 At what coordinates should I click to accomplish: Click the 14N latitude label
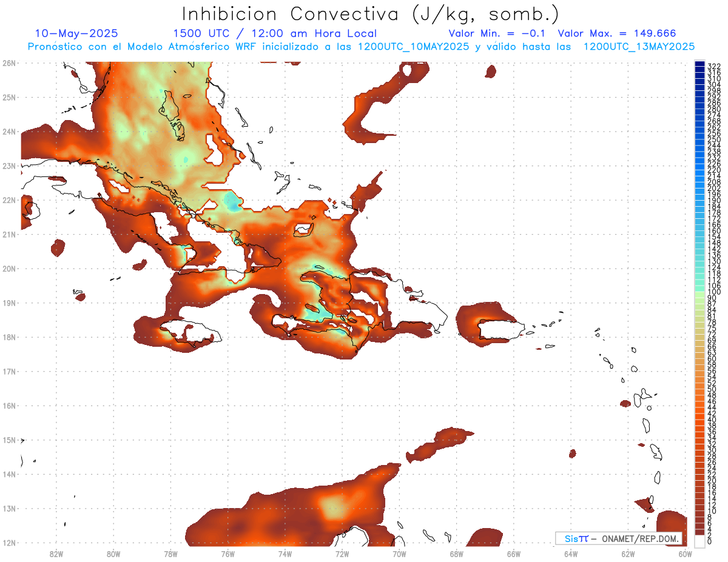[8, 474]
